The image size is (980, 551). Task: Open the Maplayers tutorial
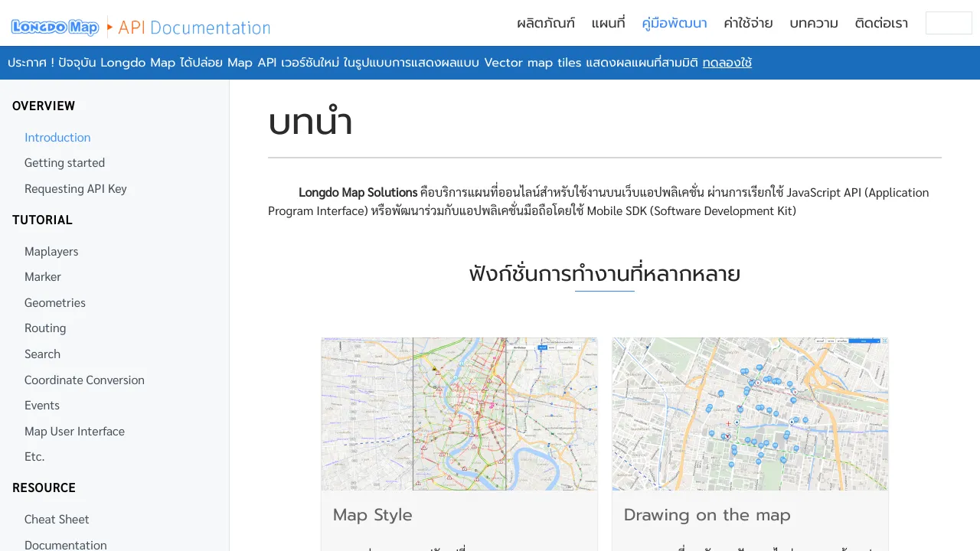(51, 252)
